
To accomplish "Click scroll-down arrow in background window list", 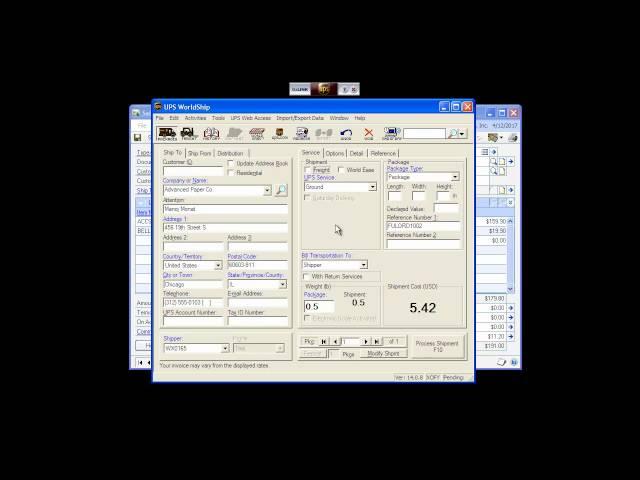I will pyautogui.click(x=510, y=289).
